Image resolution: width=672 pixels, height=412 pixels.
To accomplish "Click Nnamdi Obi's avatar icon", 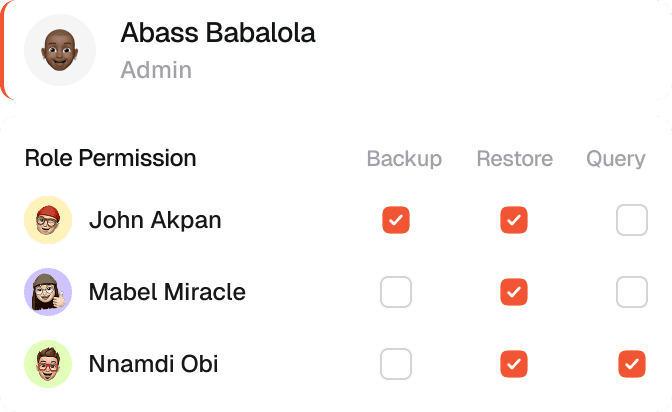I will point(48,364).
